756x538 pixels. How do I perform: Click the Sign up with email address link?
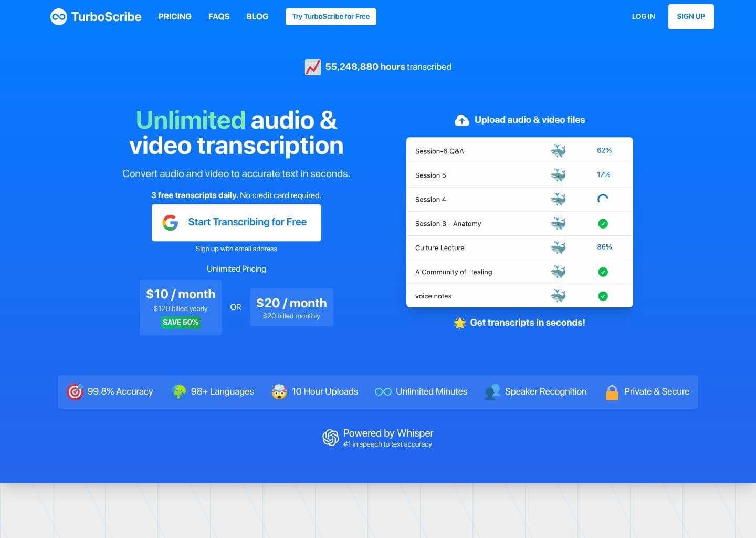(x=236, y=249)
